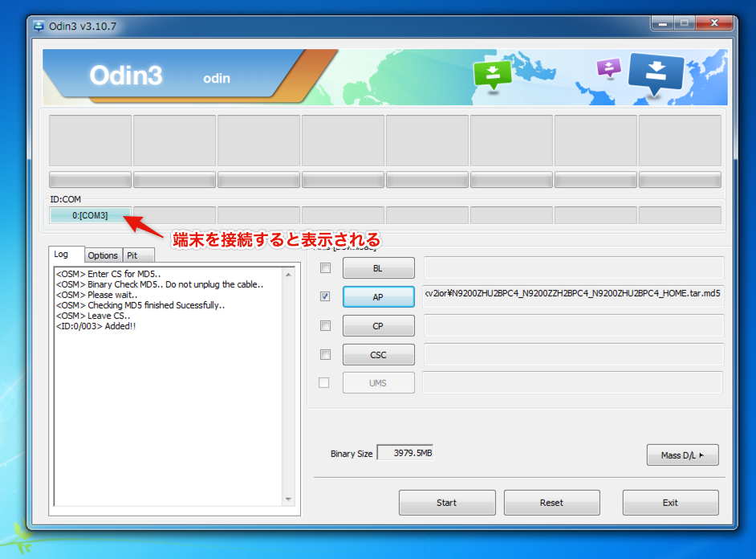Click the first progress bar under device slots

click(90, 180)
